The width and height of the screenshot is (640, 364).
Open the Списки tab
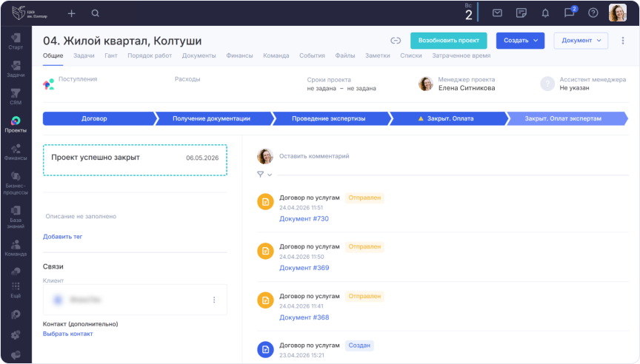pyautogui.click(x=411, y=55)
